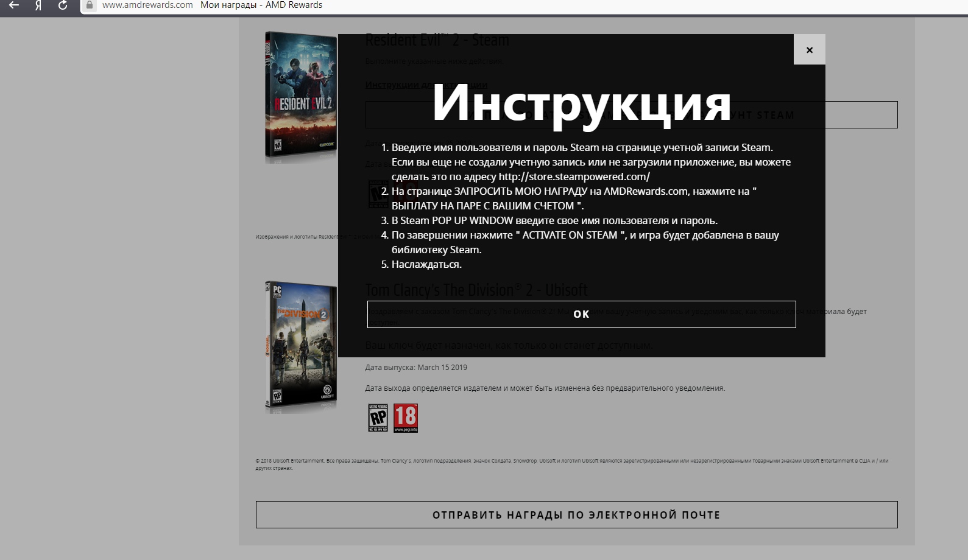
Task: Click step 3 Steam POP UP WINDOW text
Action: click(x=554, y=220)
